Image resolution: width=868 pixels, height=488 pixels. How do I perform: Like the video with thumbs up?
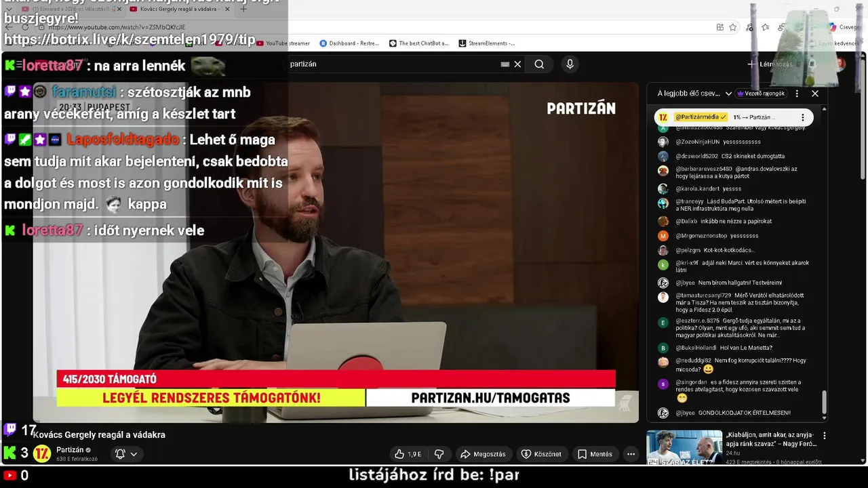coord(408,454)
